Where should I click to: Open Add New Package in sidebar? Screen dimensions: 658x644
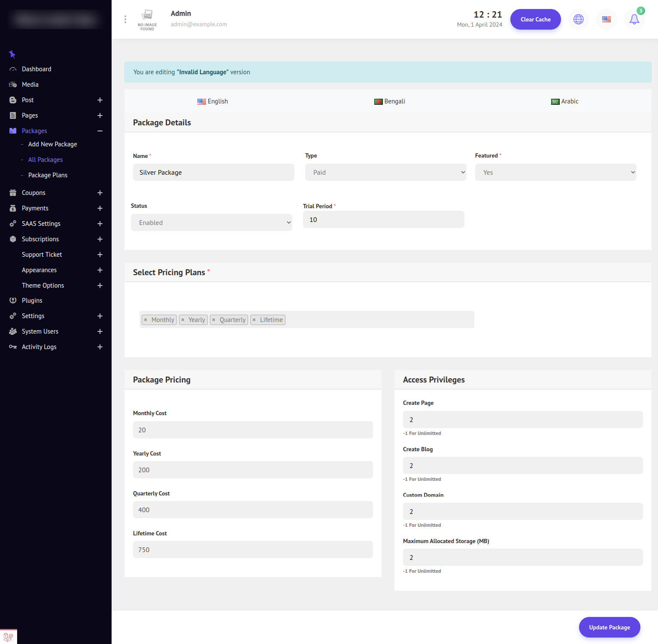pyautogui.click(x=52, y=144)
